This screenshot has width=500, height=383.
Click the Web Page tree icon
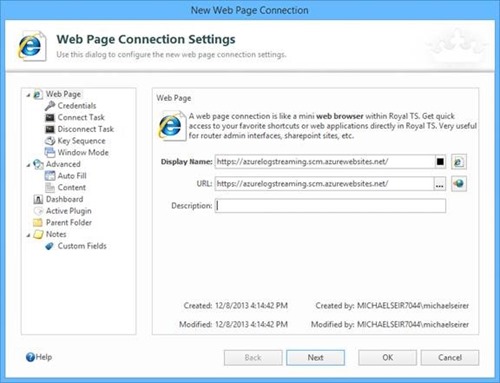(x=38, y=95)
